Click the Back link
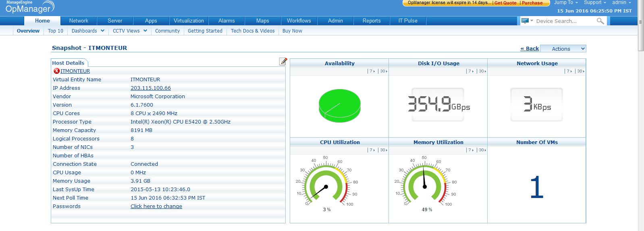This screenshot has width=644, height=231. tap(530, 49)
